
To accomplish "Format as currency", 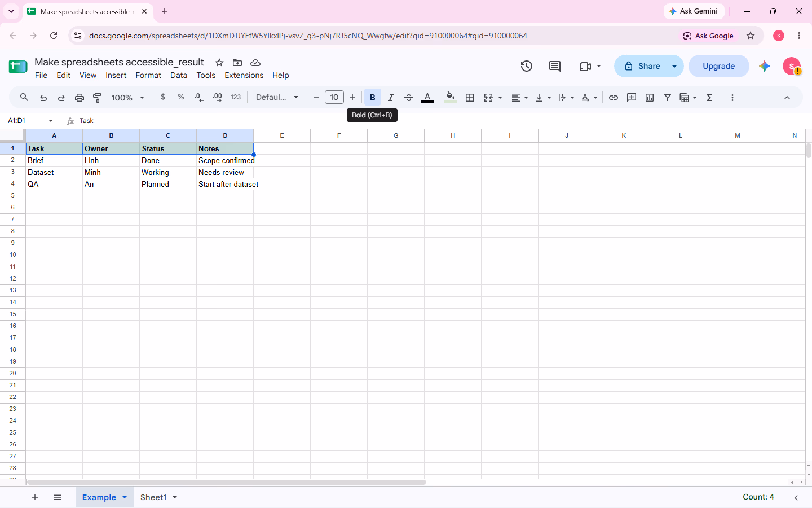I will [163, 97].
